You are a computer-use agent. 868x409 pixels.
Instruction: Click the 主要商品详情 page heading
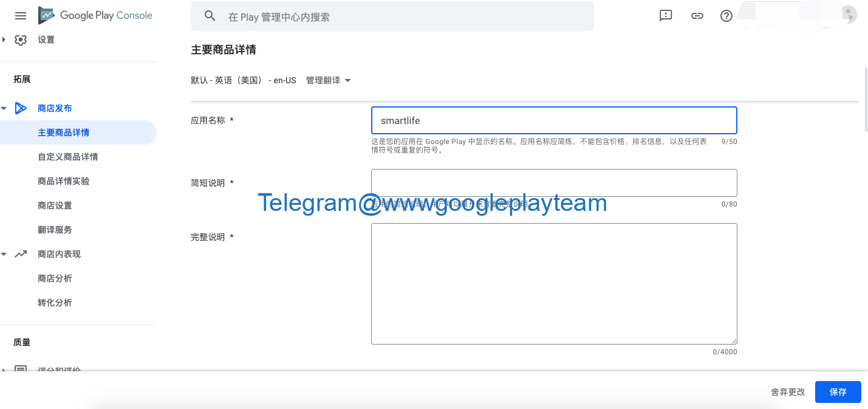click(x=224, y=50)
